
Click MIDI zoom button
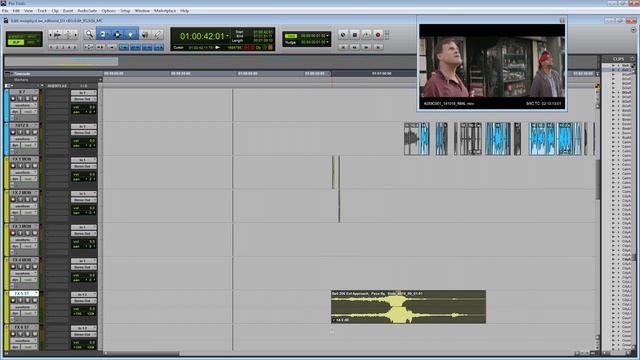(x=68, y=35)
